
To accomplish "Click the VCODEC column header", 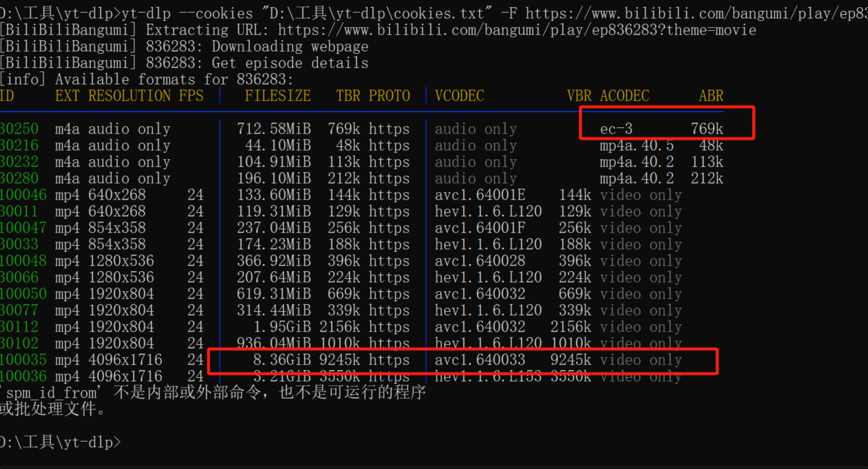I will pos(459,96).
